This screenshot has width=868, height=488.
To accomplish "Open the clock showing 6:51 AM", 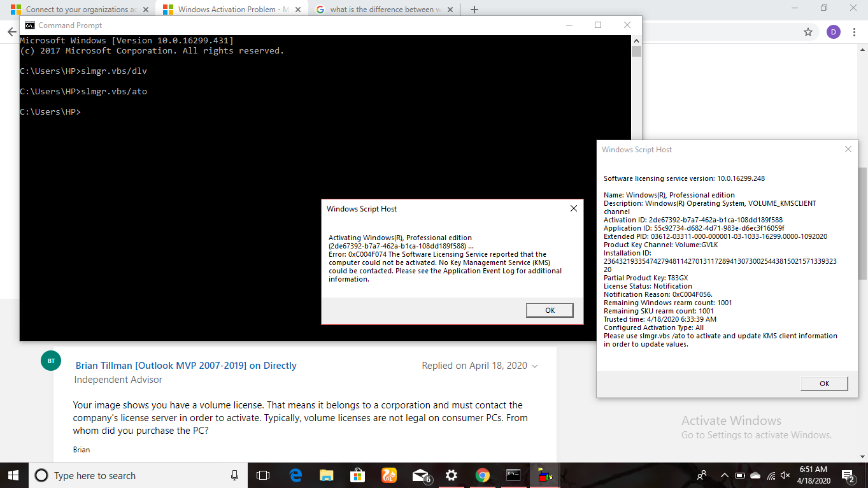I will pos(813,475).
